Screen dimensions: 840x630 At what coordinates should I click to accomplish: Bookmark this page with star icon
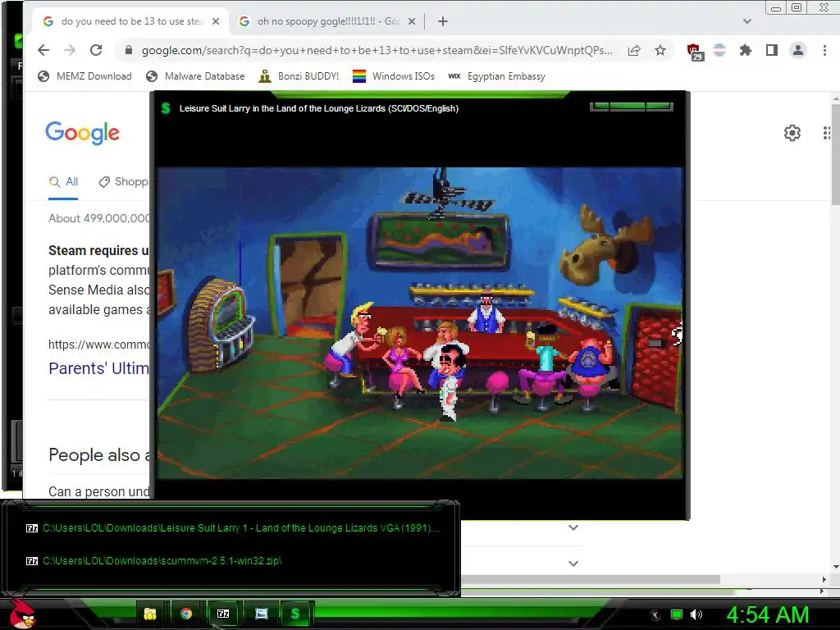coord(660,50)
